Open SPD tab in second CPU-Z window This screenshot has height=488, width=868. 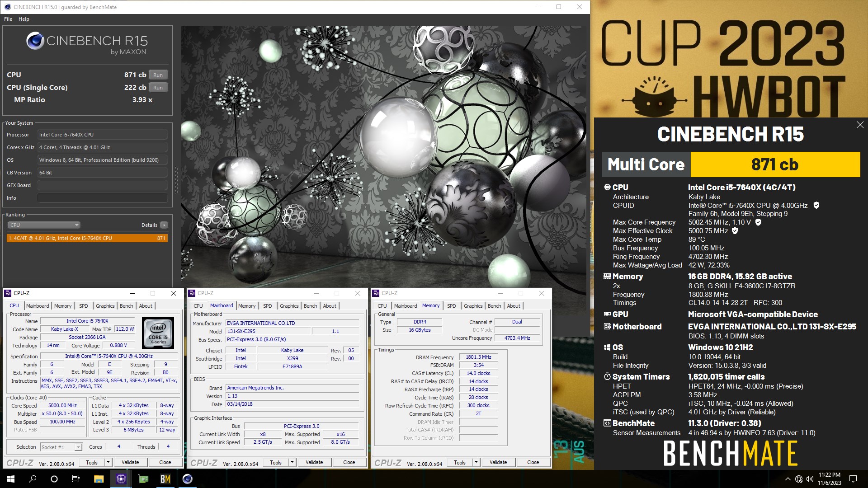pyautogui.click(x=267, y=306)
